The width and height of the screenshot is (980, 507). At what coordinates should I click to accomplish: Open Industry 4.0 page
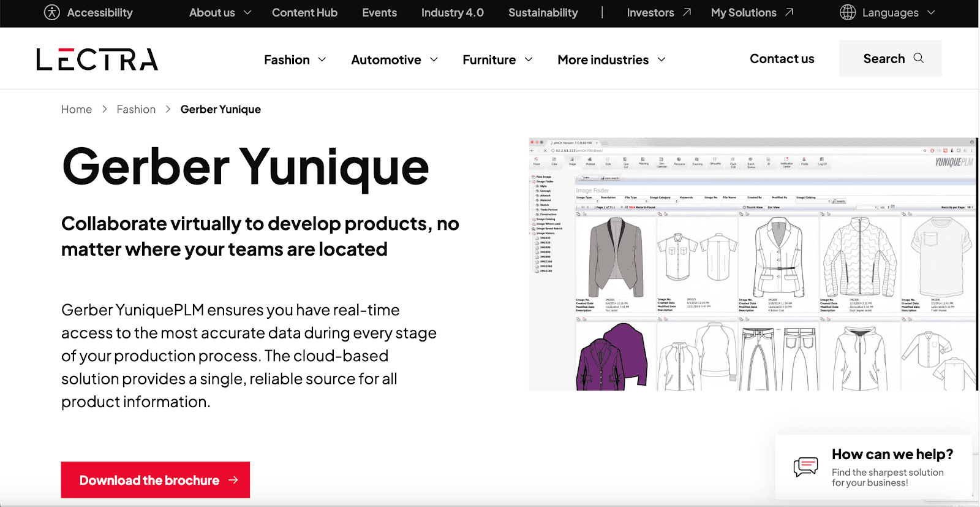[x=452, y=12]
